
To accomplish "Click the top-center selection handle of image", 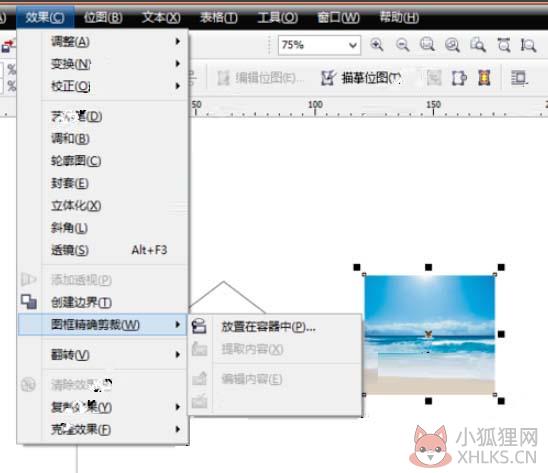I will [x=428, y=267].
